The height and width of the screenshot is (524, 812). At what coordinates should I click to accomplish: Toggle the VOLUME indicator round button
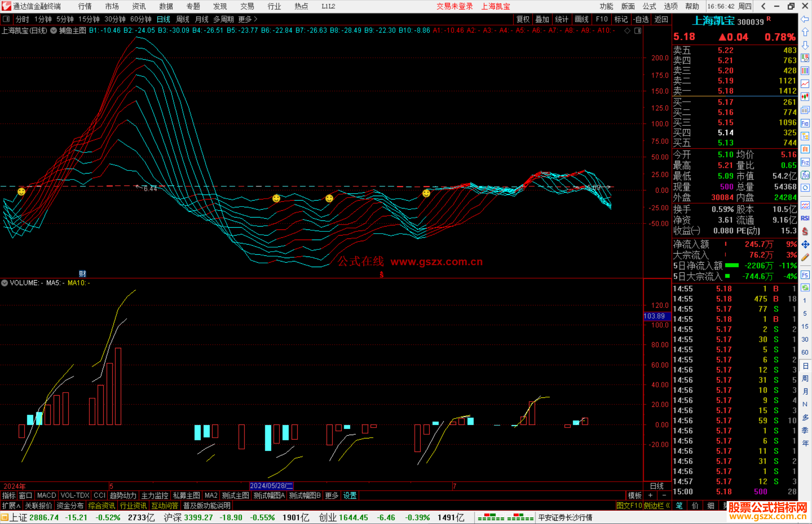(x=5, y=283)
